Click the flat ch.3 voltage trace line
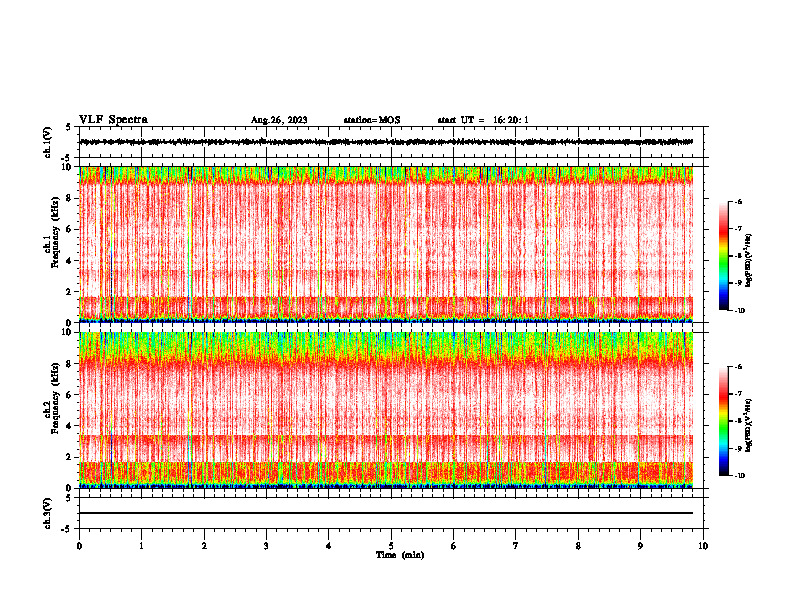The height and width of the screenshot is (612, 792). (x=386, y=513)
